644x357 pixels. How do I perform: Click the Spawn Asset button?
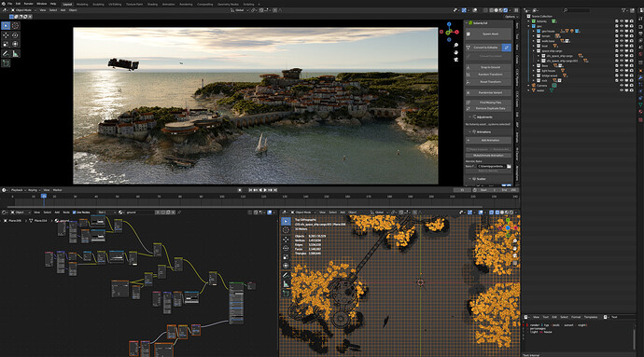(x=489, y=34)
